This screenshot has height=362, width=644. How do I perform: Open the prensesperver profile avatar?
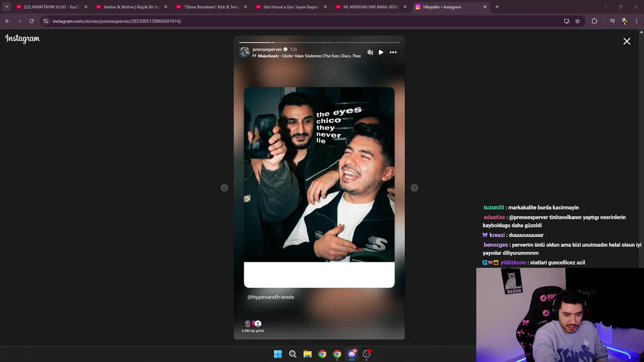[245, 52]
